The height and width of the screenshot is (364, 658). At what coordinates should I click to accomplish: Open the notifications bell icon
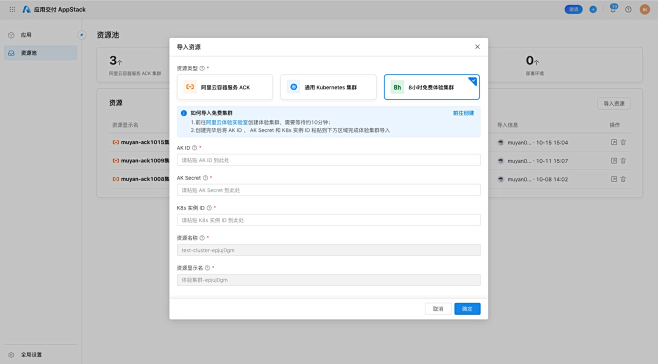point(613,9)
